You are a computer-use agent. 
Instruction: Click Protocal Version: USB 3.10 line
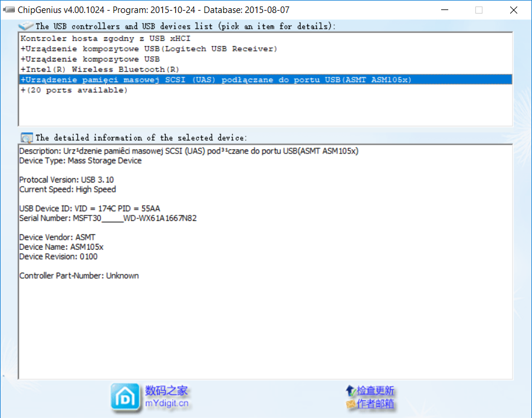click(67, 179)
